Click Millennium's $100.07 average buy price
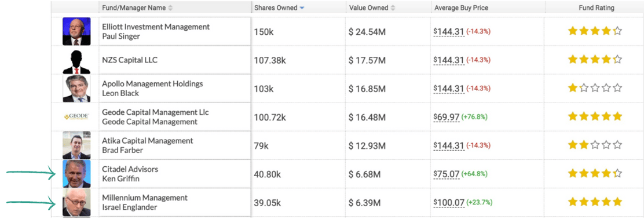 449,203
